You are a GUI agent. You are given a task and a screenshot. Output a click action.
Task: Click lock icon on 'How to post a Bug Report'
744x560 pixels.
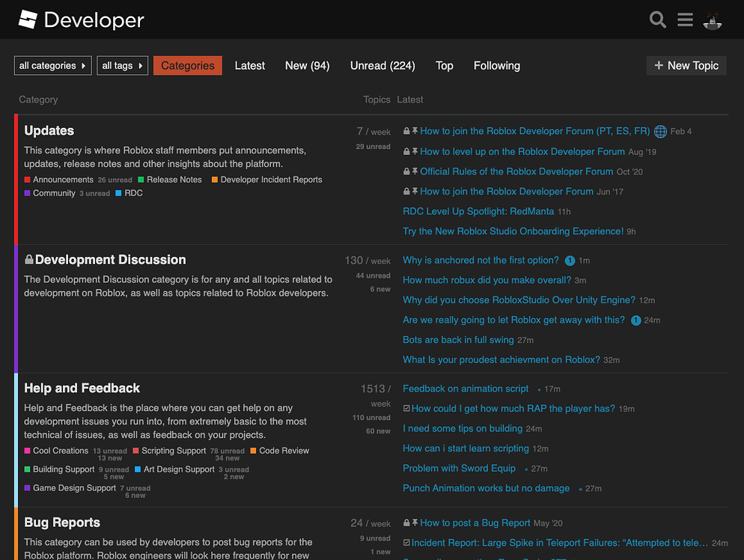406,523
